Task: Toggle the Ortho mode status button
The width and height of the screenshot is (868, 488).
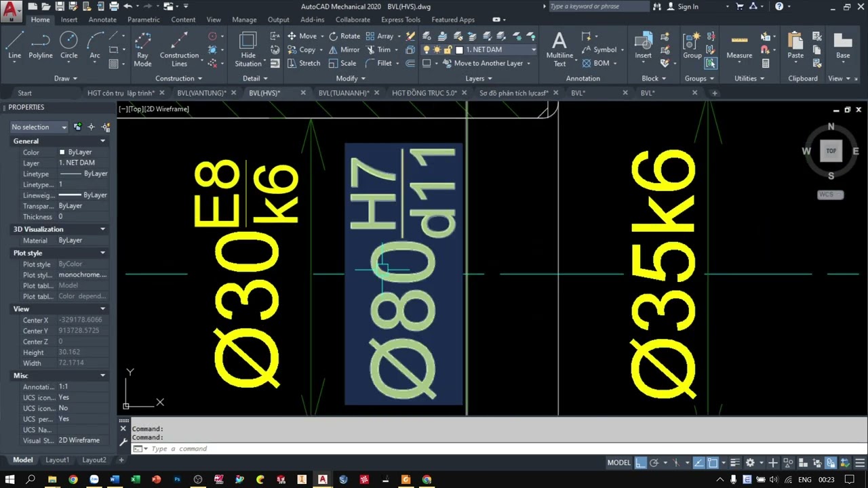Action: click(x=640, y=463)
